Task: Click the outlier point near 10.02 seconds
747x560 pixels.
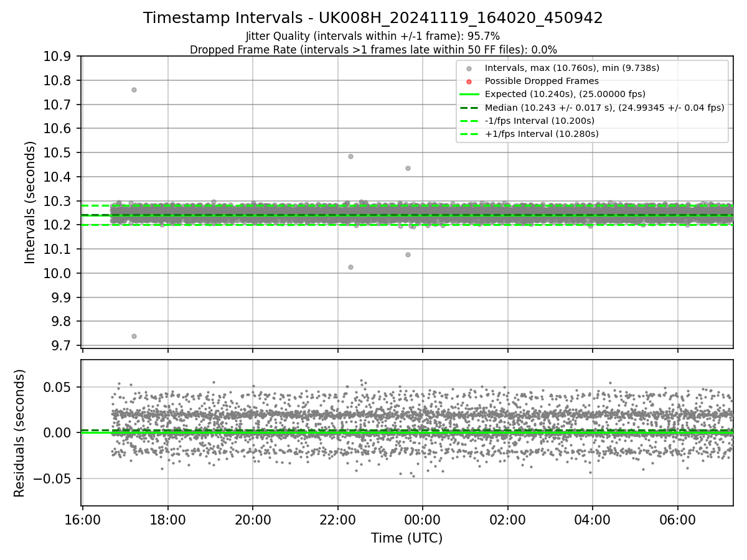Action: point(350,267)
